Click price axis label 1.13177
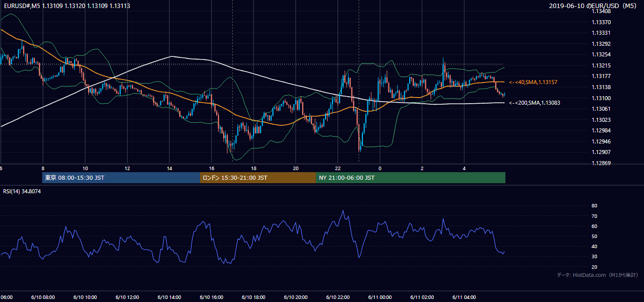This screenshot has height=302, width=644. tap(601, 76)
